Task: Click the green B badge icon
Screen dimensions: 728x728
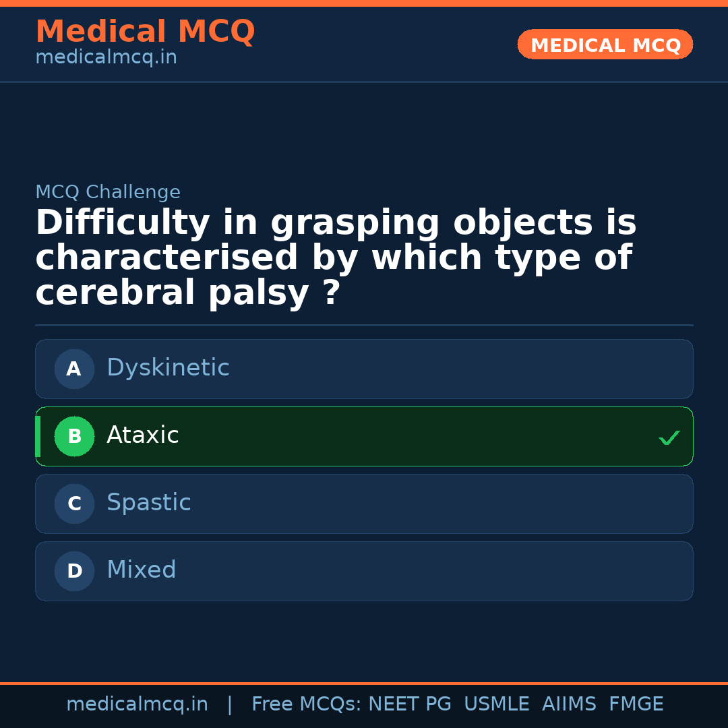Action: (x=74, y=436)
